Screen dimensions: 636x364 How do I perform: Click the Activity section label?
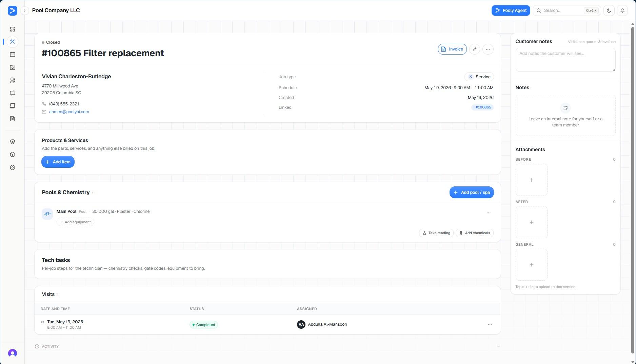50,346
